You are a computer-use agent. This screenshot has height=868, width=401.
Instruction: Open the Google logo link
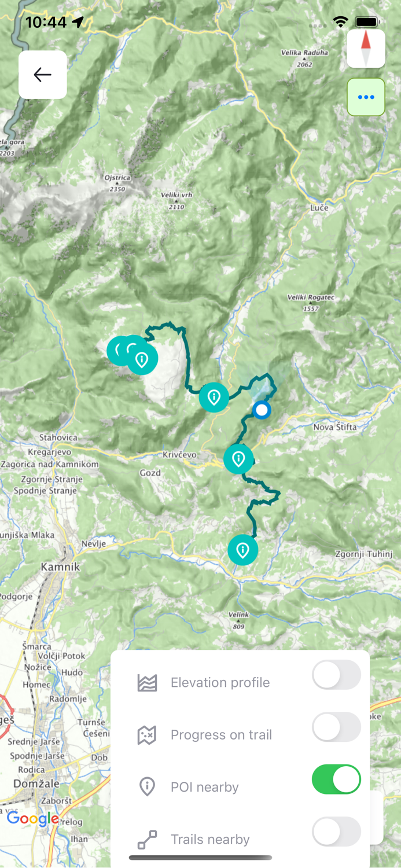click(33, 819)
